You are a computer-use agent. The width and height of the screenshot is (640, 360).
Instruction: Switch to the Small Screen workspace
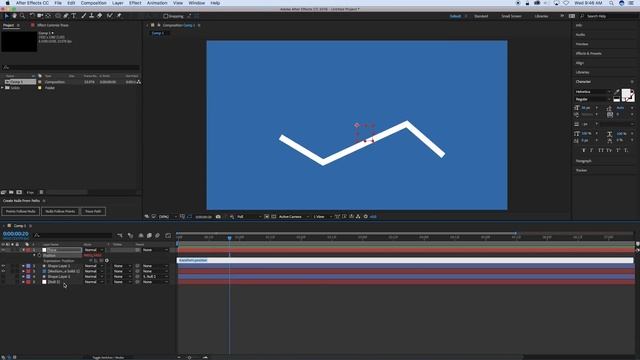[x=511, y=16]
